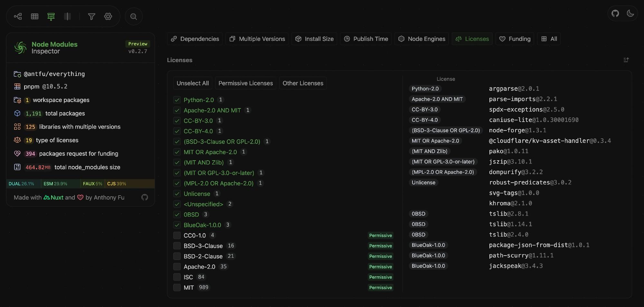644x307 pixels.
Task: Click the license scales icon in sidebar
Action: pyautogui.click(x=17, y=140)
